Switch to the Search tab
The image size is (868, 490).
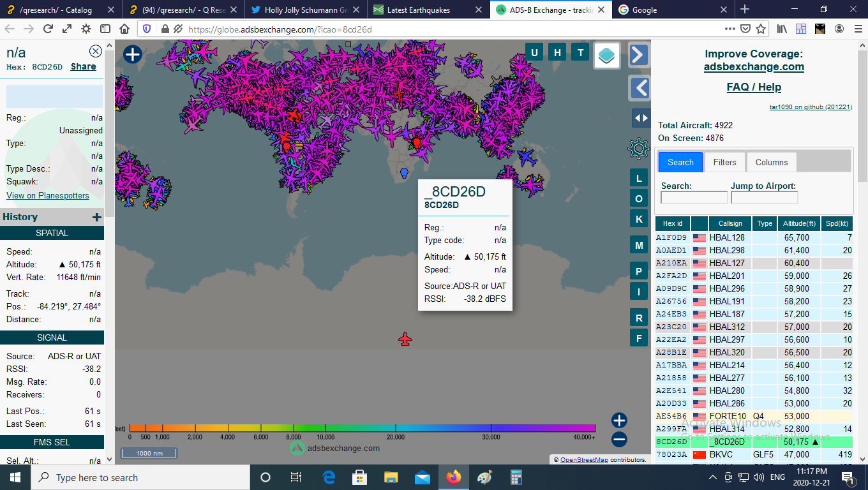click(680, 162)
